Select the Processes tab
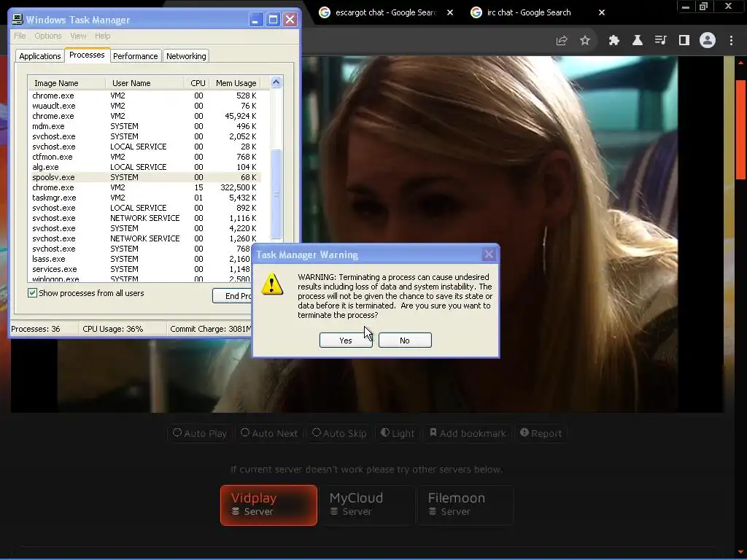The height and width of the screenshot is (560, 747). tap(87, 55)
